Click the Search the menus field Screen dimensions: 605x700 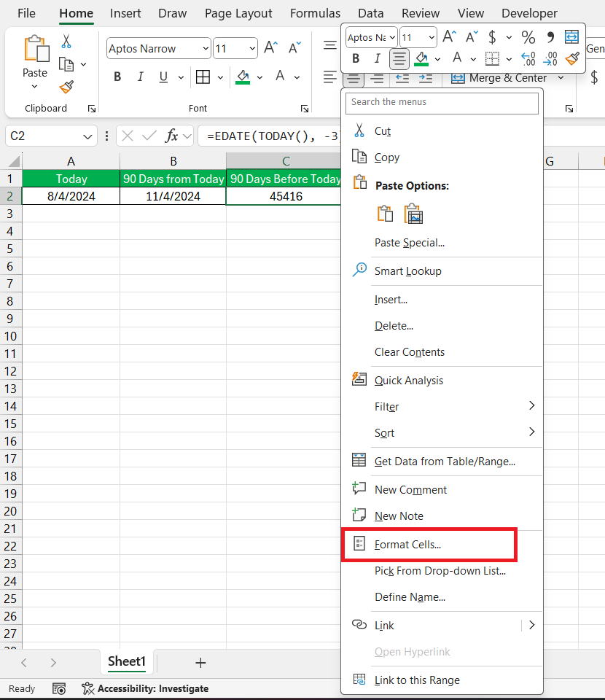click(x=442, y=102)
